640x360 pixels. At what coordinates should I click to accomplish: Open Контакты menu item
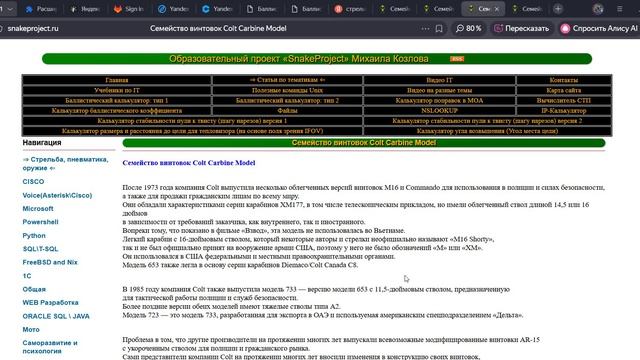(x=564, y=80)
